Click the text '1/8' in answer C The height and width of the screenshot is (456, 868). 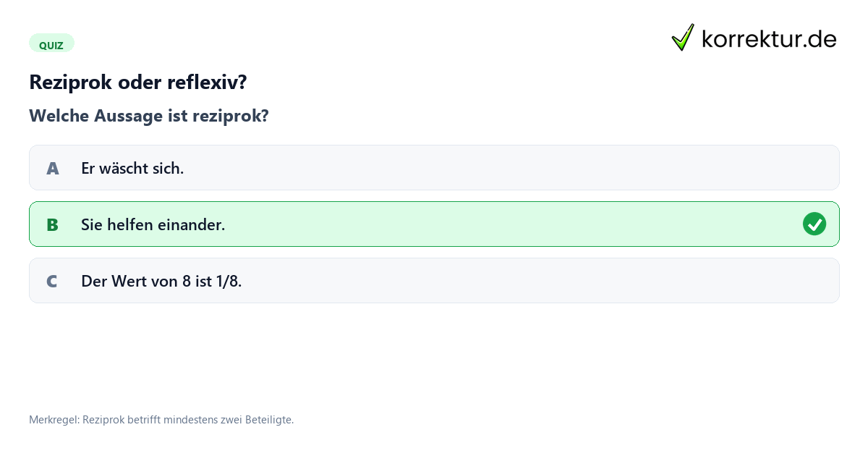(x=229, y=282)
